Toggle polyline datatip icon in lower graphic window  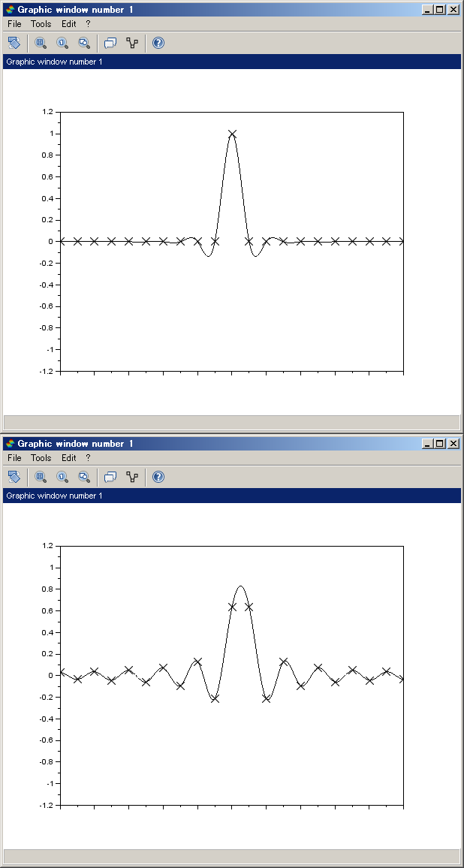pyautogui.click(x=132, y=477)
